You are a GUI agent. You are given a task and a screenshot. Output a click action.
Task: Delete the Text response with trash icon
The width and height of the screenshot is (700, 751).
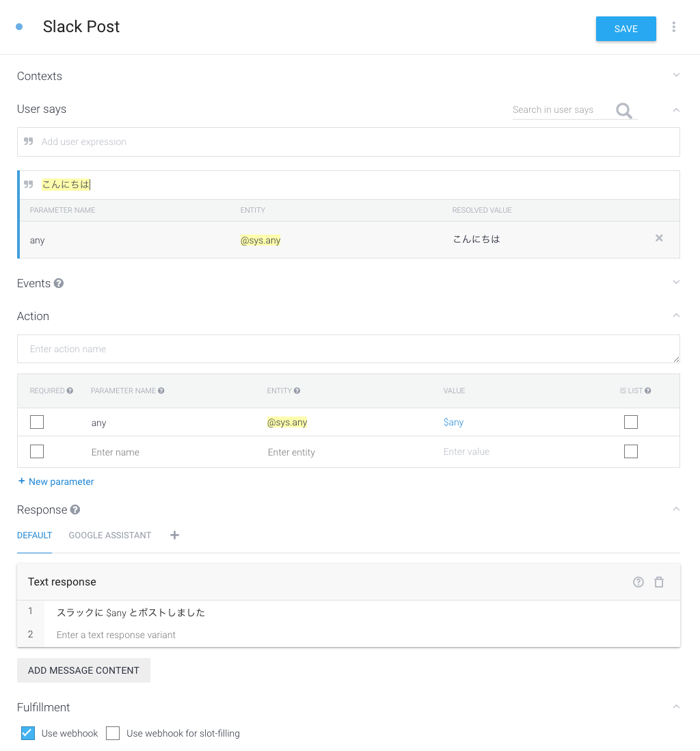click(659, 582)
